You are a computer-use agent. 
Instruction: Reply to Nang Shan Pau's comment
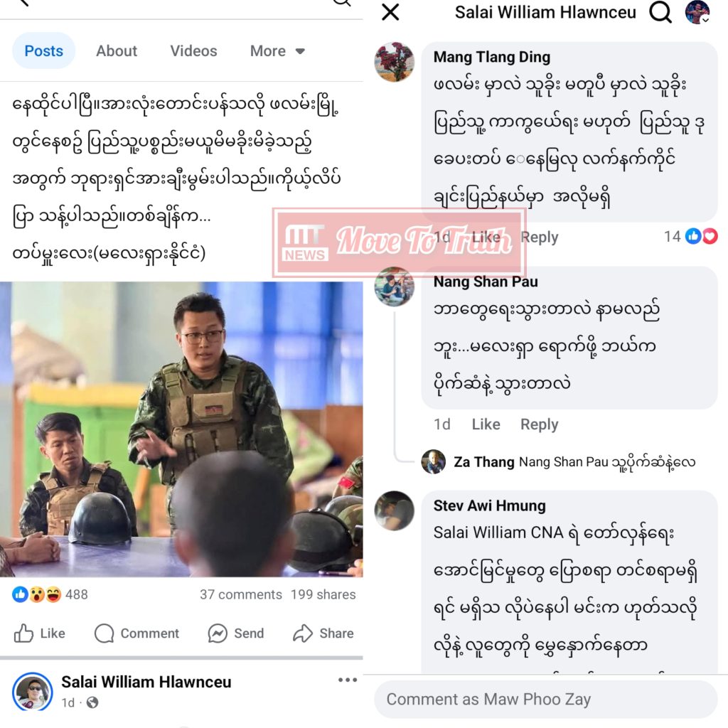(539, 424)
